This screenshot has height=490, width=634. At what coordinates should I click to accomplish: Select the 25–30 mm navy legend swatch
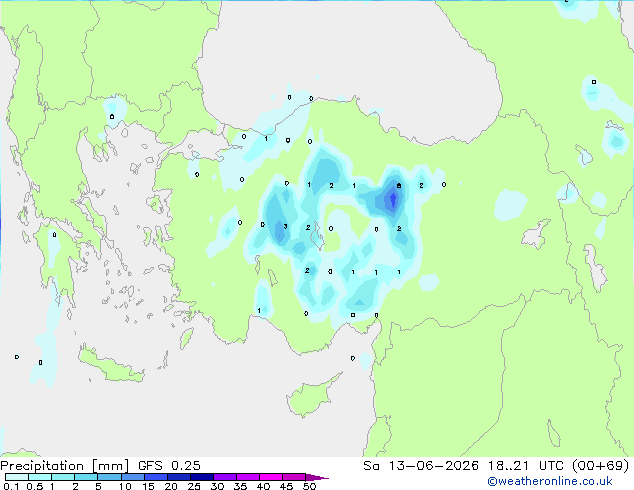tap(201, 477)
